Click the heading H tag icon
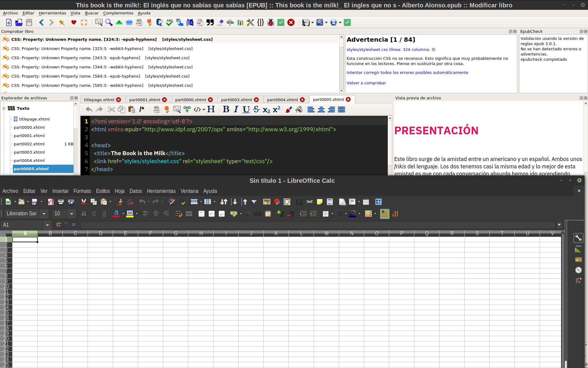588x368 pixels. [x=211, y=109]
